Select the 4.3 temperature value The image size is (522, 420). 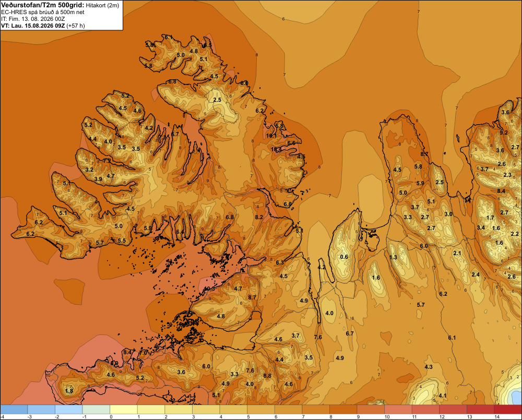tap(429, 367)
